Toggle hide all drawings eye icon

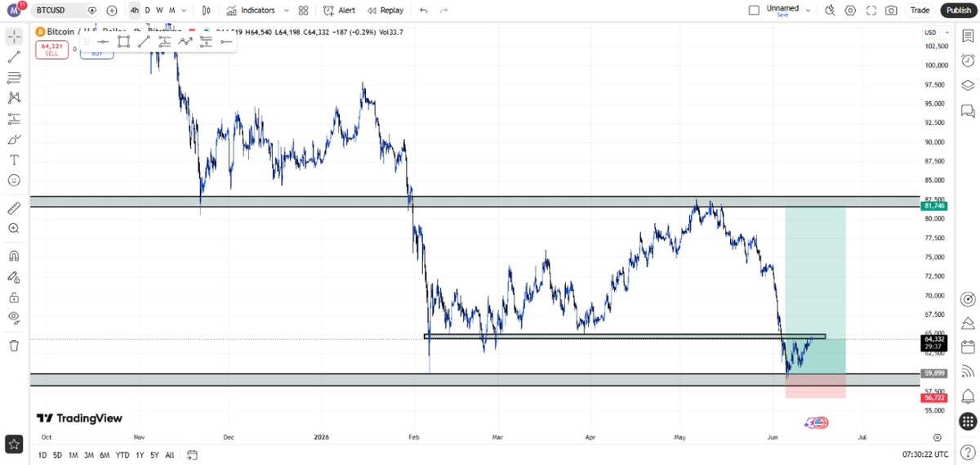tap(14, 317)
